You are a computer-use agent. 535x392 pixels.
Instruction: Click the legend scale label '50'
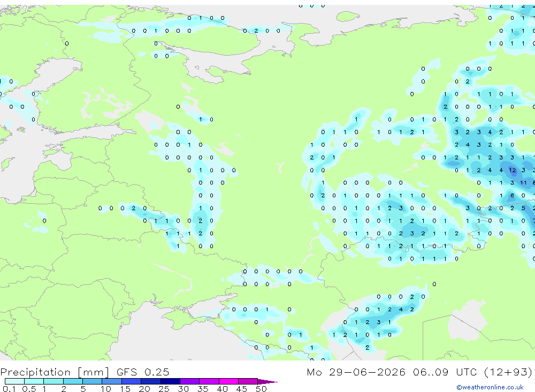coord(261,389)
